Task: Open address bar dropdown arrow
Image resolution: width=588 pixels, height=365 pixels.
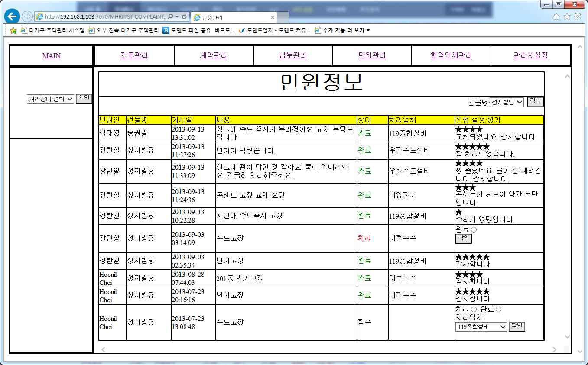Action: click(177, 16)
